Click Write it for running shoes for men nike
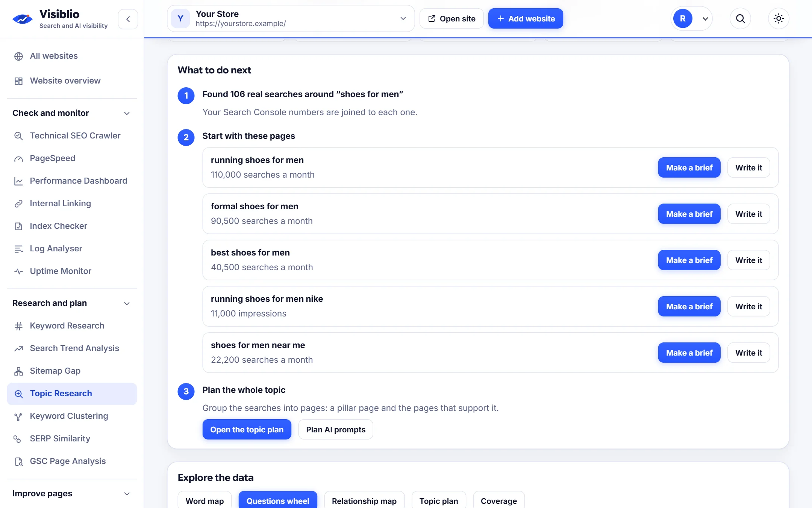812x508 pixels. (748, 306)
